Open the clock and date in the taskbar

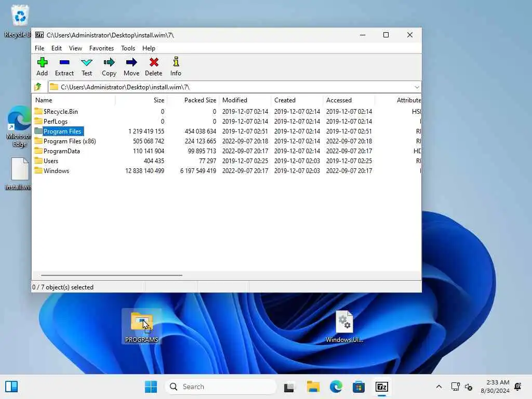point(495,387)
